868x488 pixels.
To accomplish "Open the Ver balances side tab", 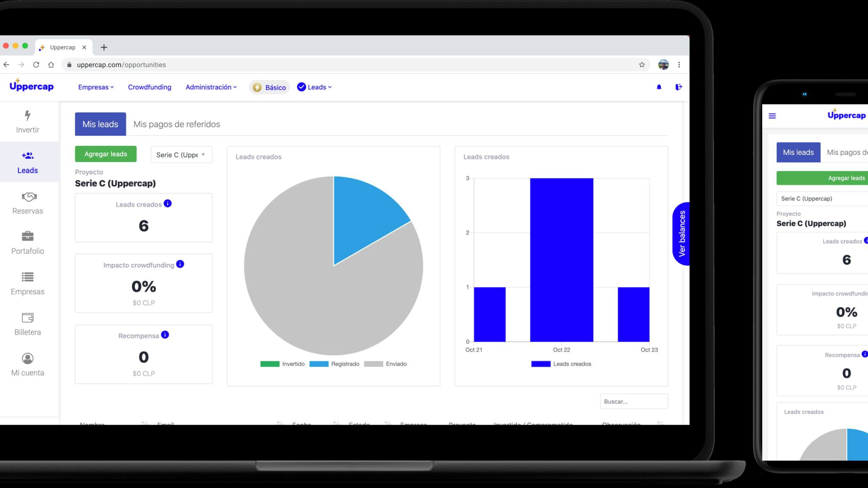I will (x=681, y=233).
